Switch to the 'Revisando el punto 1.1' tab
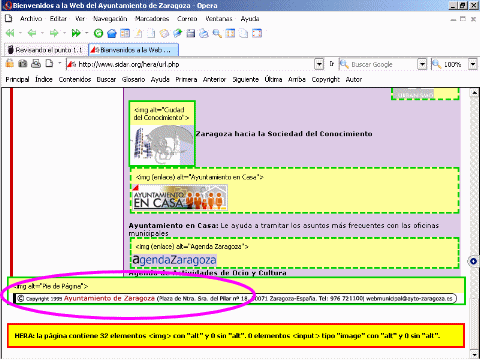The image size is (480, 360). click(x=46, y=50)
